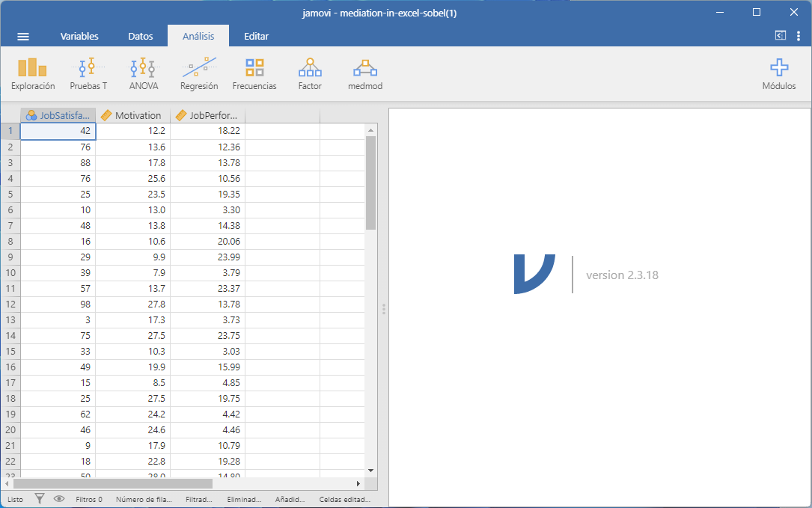
Task: Open the ANOVA analysis menu
Action: pyautogui.click(x=143, y=74)
